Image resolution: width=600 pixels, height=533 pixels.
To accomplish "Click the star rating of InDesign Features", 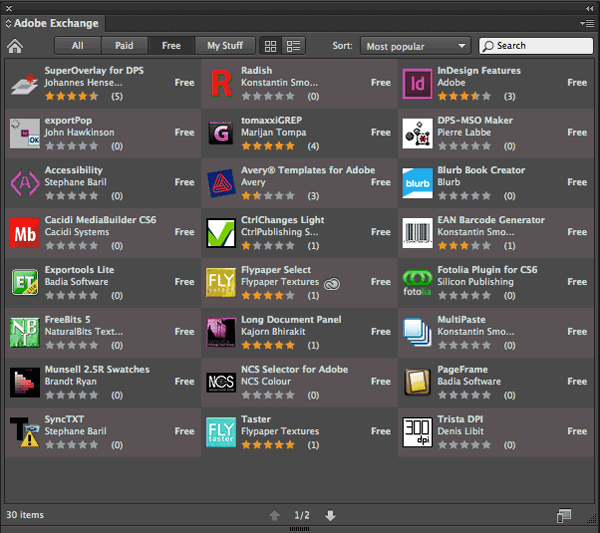I will point(464,96).
